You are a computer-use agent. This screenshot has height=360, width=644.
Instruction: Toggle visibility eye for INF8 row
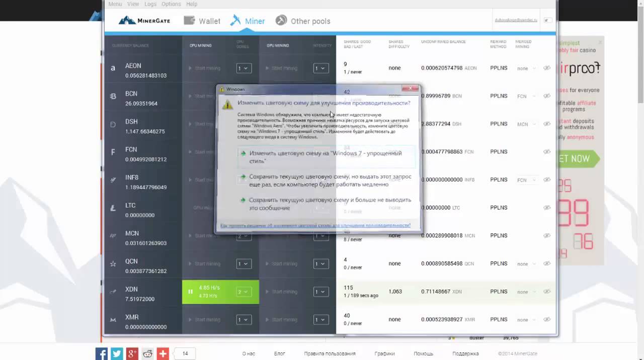547,179
